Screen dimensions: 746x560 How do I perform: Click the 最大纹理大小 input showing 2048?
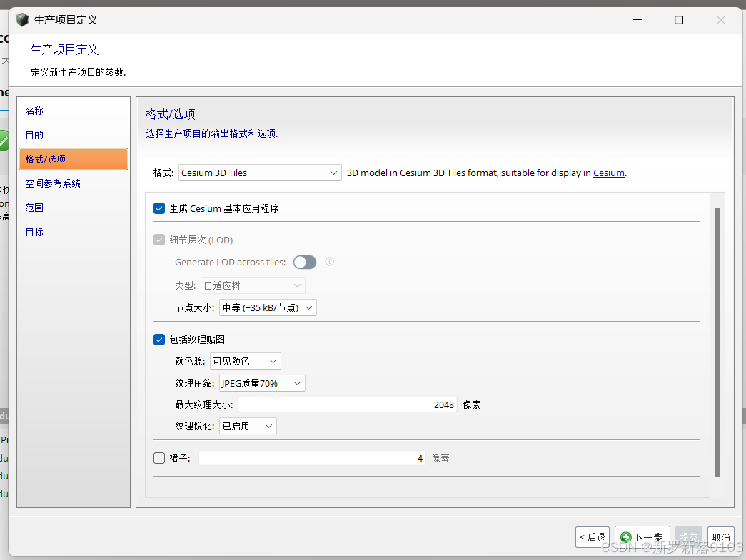point(347,404)
